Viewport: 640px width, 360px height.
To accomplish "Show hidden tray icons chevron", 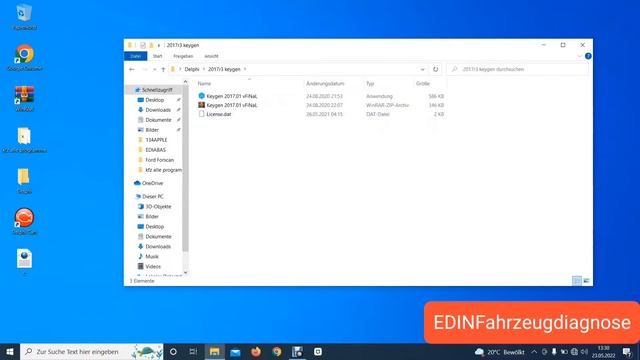I will [534, 352].
